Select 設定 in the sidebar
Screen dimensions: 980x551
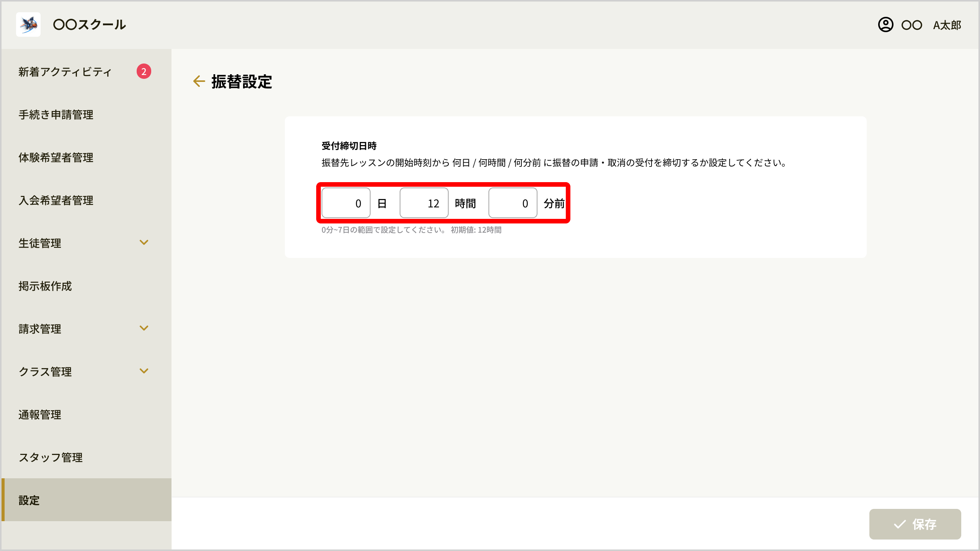pos(87,500)
